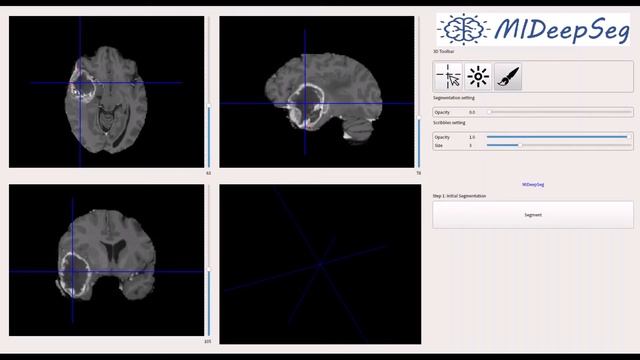Click the coronal view slice slider
The width and height of the screenshot is (640, 360).
[x=209, y=260]
